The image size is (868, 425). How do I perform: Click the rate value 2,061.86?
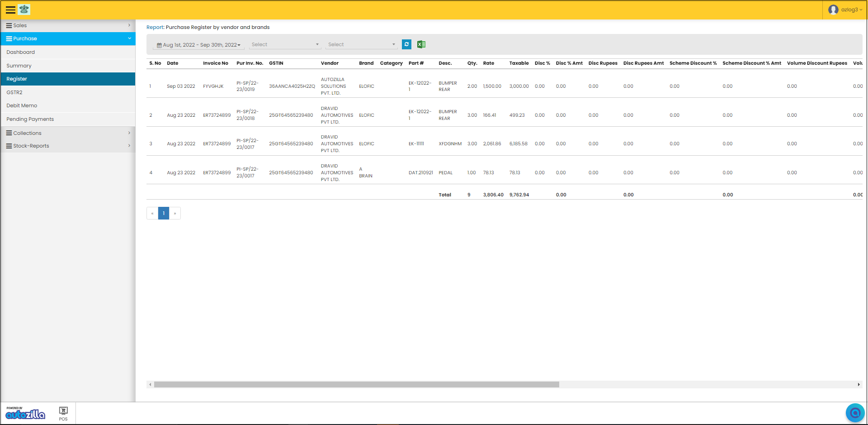[492, 144]
